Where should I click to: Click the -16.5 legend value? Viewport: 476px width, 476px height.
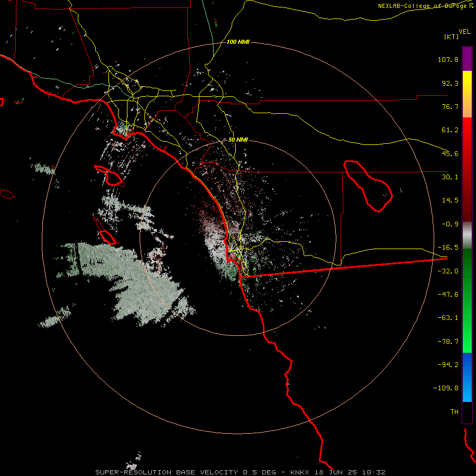pyautogui.click(x=448, y=248)
